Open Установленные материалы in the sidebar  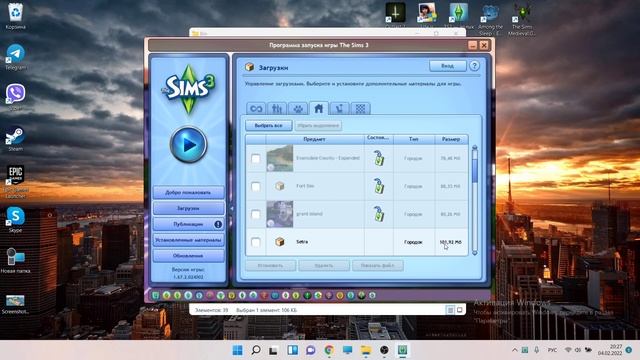(x=189, y=240)
